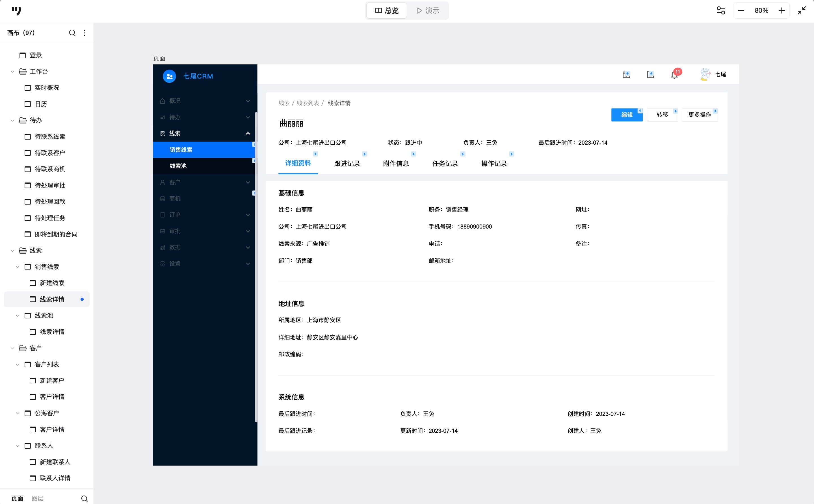
Task: Expand the 客户 menu in the CRM sidebar
Action: point(248,182)
